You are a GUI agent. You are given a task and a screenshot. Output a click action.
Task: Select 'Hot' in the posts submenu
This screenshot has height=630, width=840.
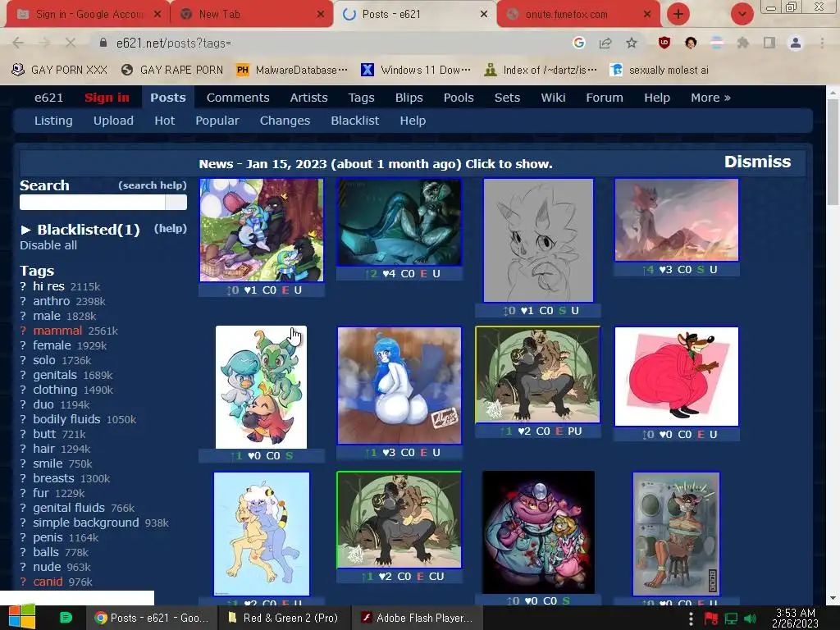point(164,121)
